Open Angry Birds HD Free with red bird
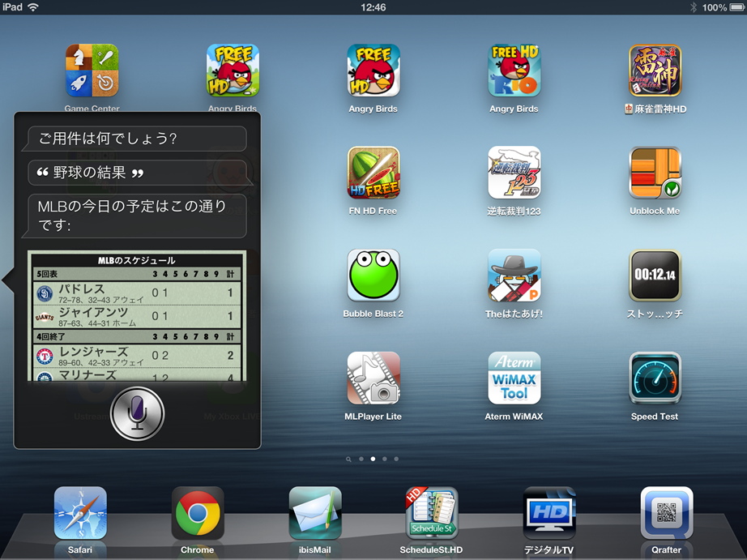 click(373, 71)
